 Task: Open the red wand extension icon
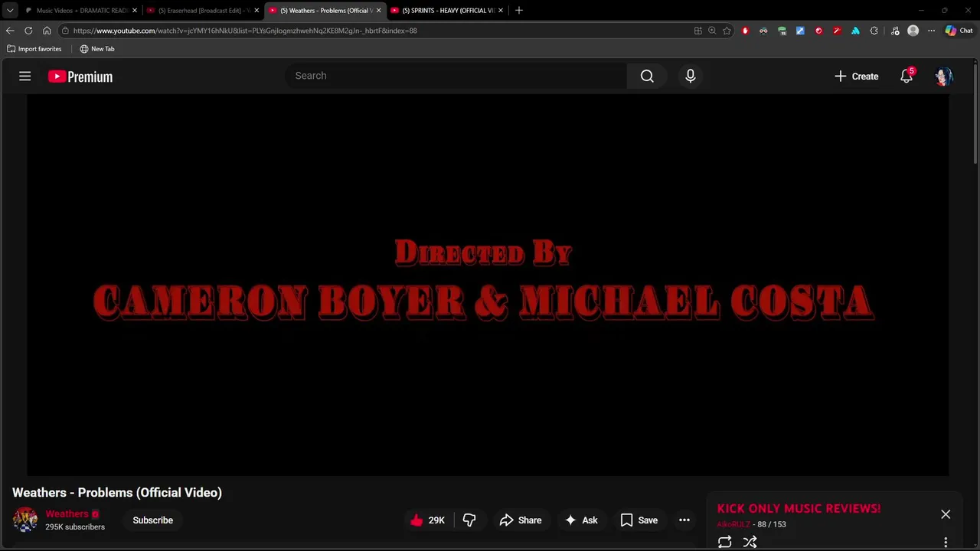pos(837,31)
